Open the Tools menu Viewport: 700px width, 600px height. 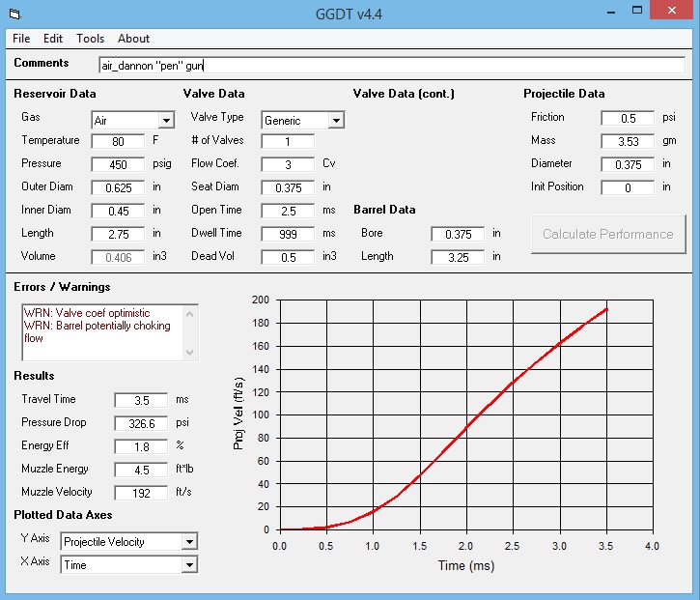point(90,39)
